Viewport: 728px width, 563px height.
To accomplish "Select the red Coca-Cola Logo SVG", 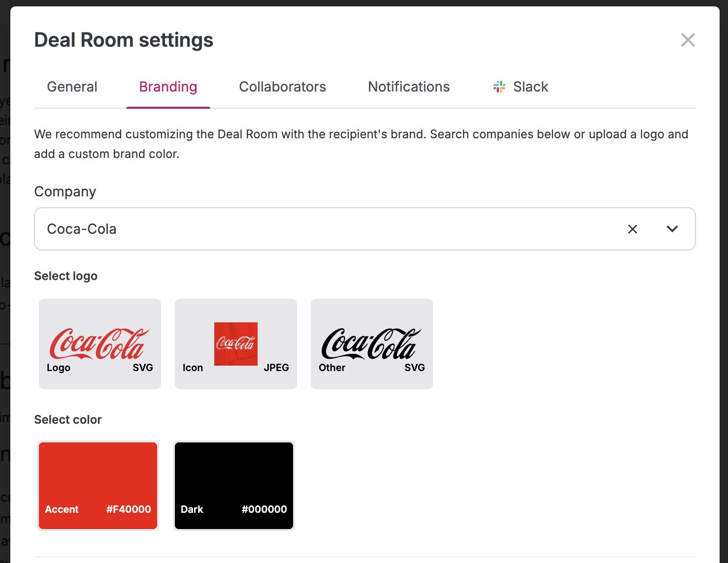I will tap(100, 344).
